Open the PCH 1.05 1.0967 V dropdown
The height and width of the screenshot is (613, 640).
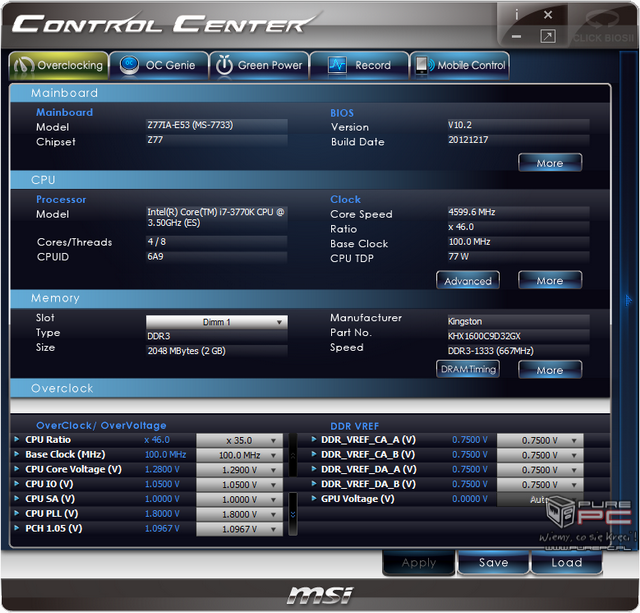(x=239, y=529)
